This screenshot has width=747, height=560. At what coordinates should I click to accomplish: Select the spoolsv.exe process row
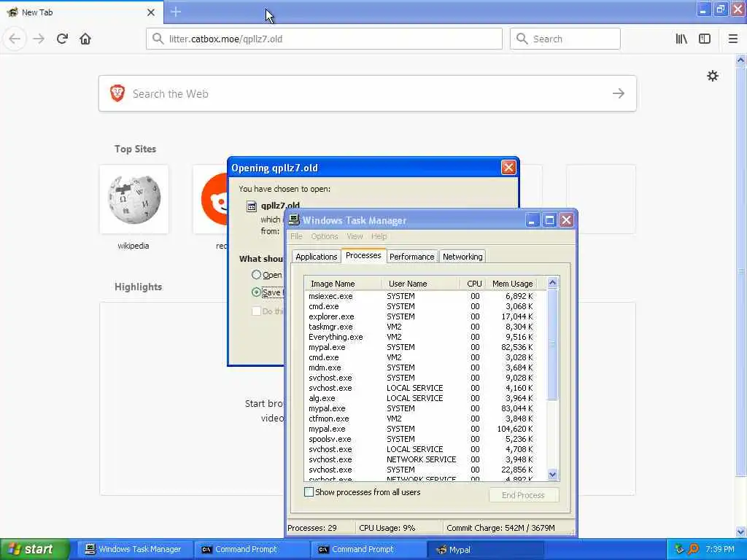click(421, 439)
